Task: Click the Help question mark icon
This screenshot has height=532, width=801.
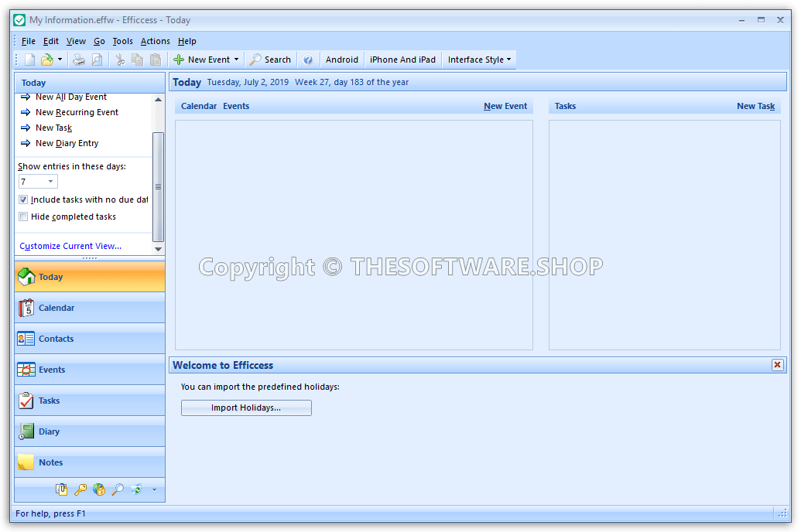Action: click(308, 60)
